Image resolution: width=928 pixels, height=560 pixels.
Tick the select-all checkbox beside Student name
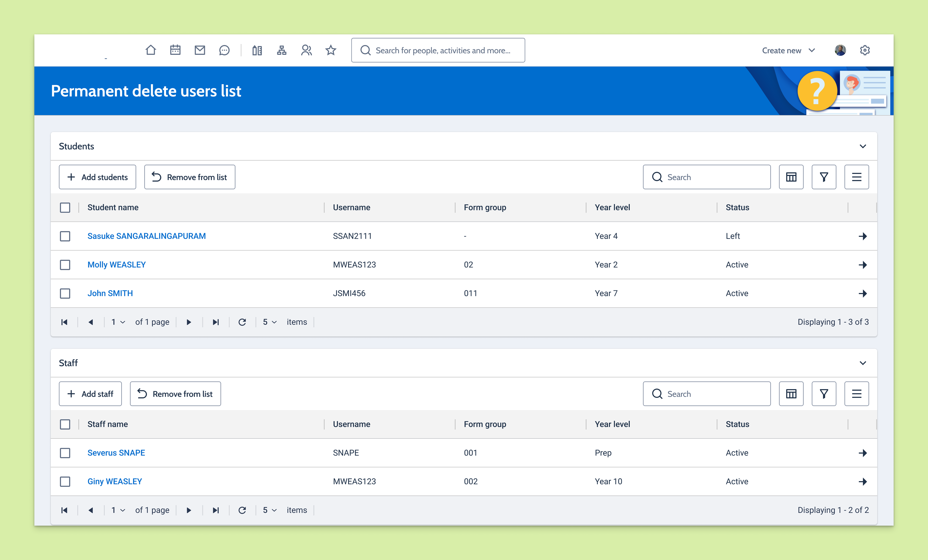[x=65, y=207]
